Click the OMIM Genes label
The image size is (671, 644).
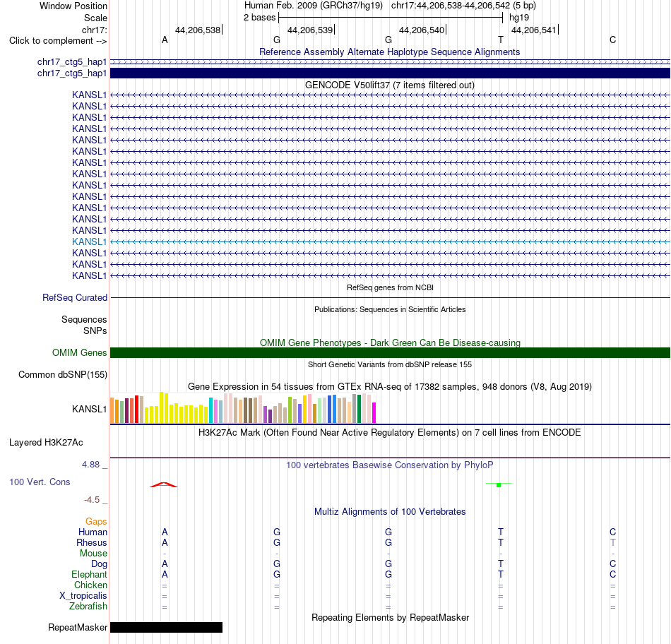coord(79,352)
